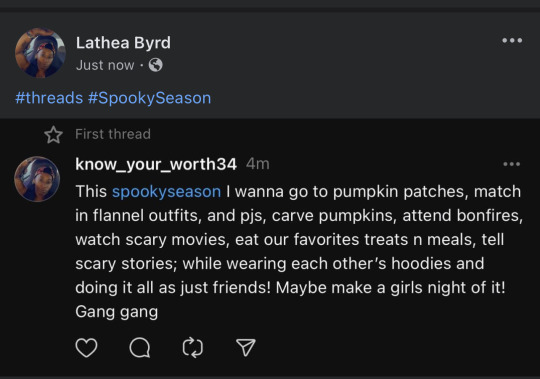
Task: Open know_your_worth34 username profile
Action: tap(156, 164)
